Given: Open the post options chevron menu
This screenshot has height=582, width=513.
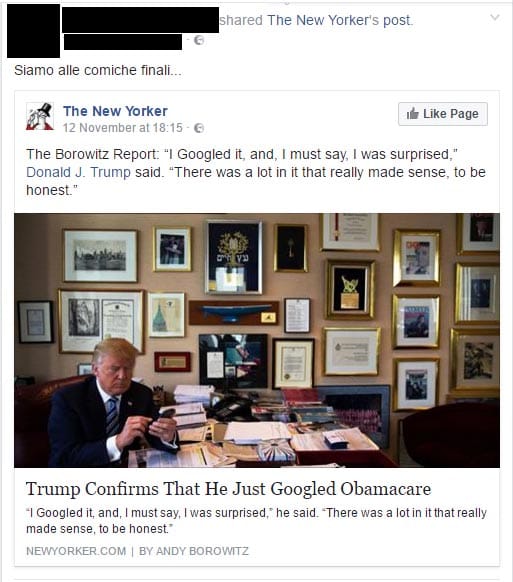Looking at the screenshot, I should [495, 17].
